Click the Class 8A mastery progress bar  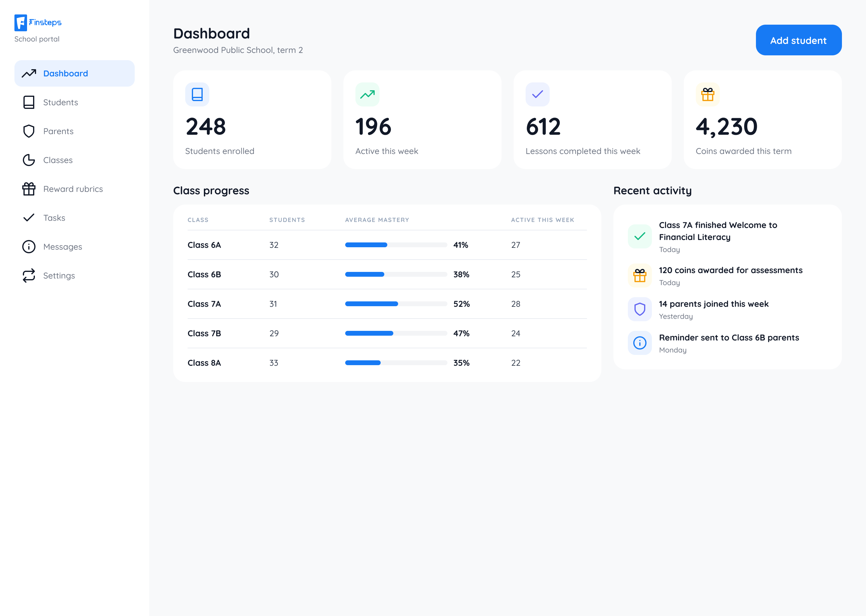[396, 363]
